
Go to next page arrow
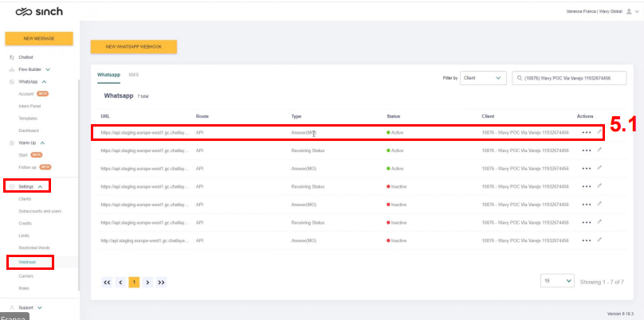[x=148, y=282]
